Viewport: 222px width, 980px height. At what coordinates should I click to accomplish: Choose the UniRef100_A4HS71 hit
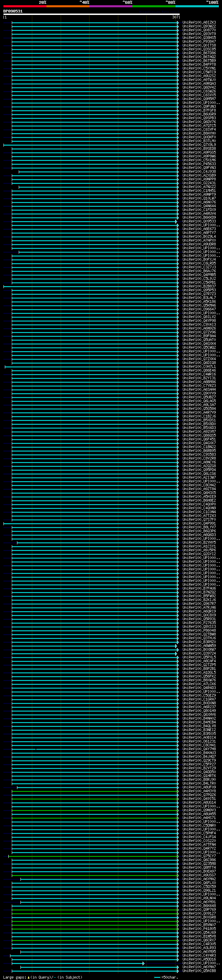(199, 818)
